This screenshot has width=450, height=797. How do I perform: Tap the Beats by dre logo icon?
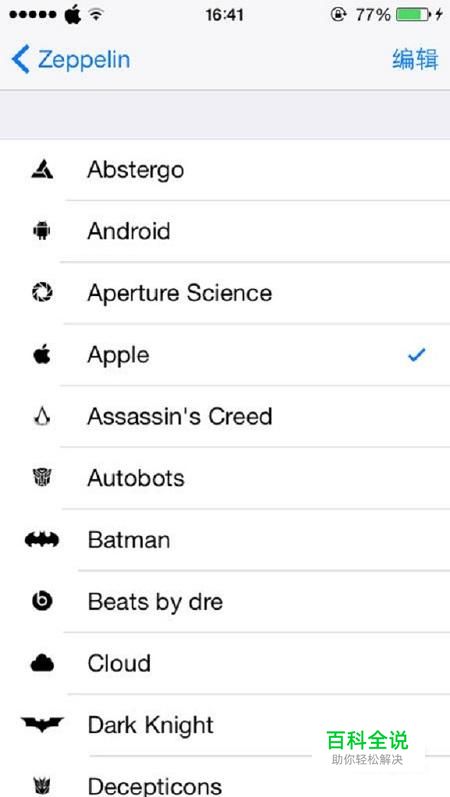42,602
